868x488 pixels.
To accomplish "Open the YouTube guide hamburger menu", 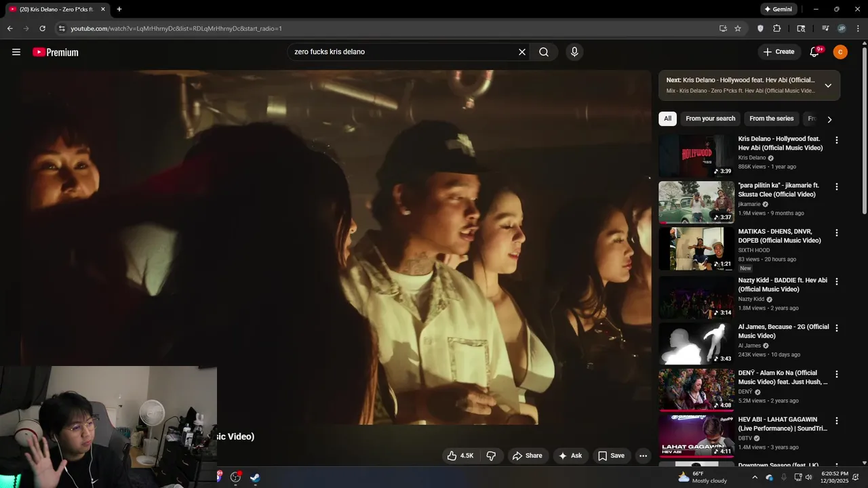I will coord(16,52).
